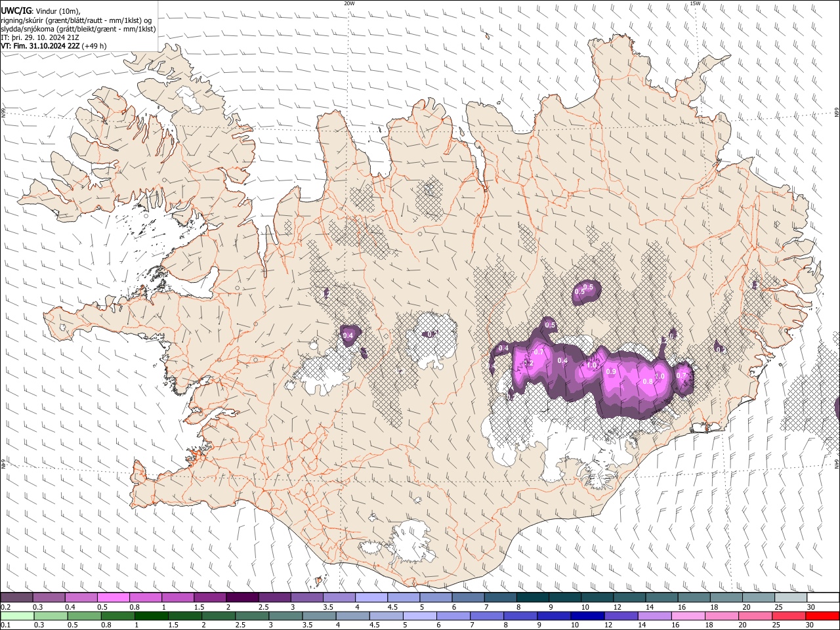Image resolution: width=840 pixels, height=630 pixels.
Task: Pick the palest green bottom-row swatch between 0.1 and 0.3
Action: tap(17, 616)
